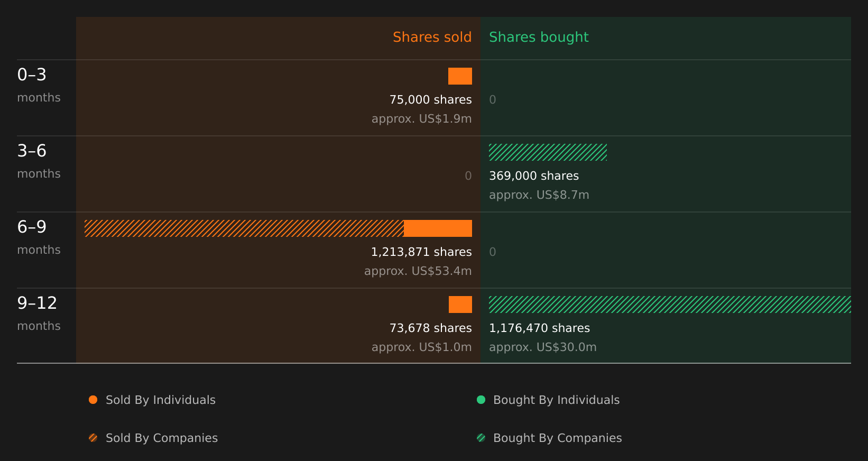Select the Sold By Companies legend label
868x461 pixels.
click(x=162, y=438)
